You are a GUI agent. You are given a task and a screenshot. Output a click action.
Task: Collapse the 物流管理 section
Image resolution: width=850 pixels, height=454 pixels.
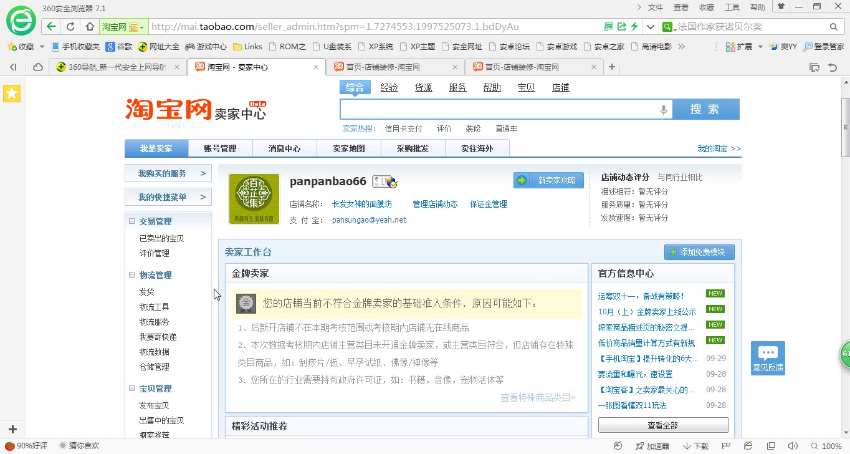(x=132, y=275)
